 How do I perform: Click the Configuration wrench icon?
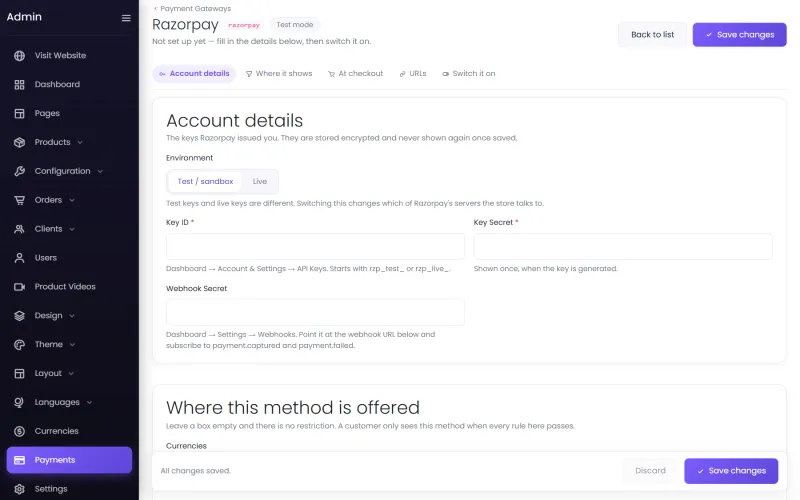click(19, 171)
